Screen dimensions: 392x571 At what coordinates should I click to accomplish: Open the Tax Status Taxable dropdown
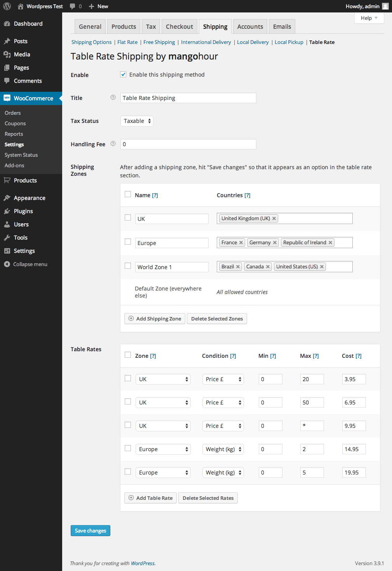137,121
